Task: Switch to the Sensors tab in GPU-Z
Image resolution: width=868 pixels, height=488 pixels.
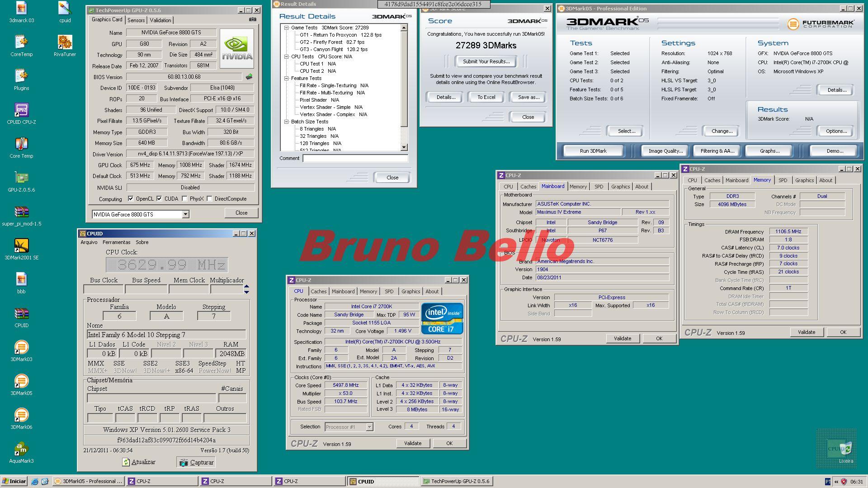Action: click(x=136, y=20)
